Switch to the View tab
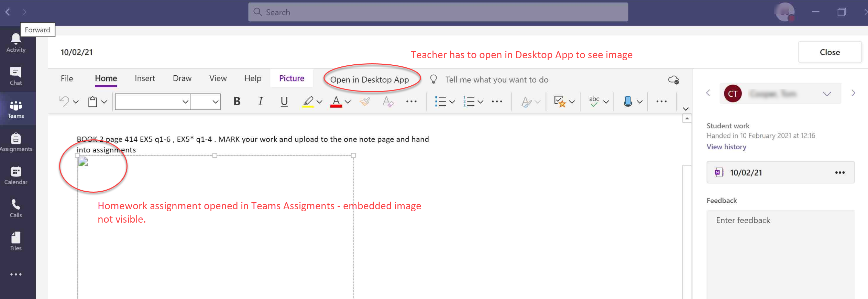This screenshot has height=299, width=868. (218, 78)
